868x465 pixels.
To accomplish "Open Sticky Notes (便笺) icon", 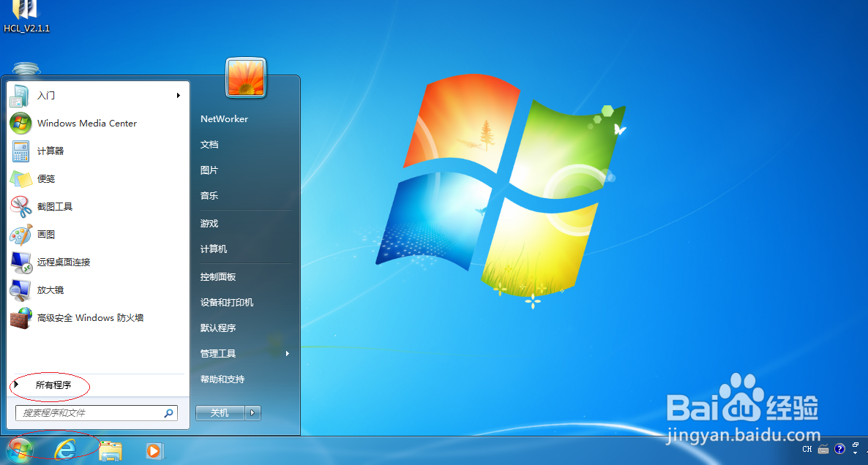I will coord(21,178).
